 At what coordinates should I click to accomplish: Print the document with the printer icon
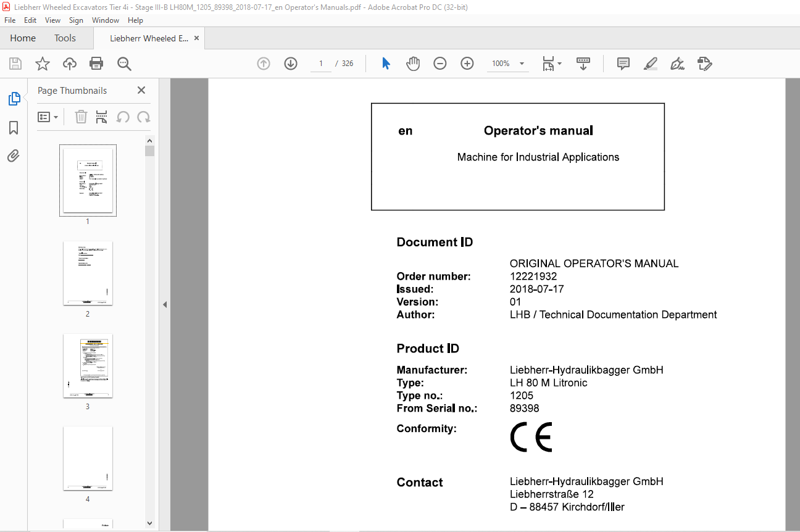pyautogui.click(x=96, y=64)
